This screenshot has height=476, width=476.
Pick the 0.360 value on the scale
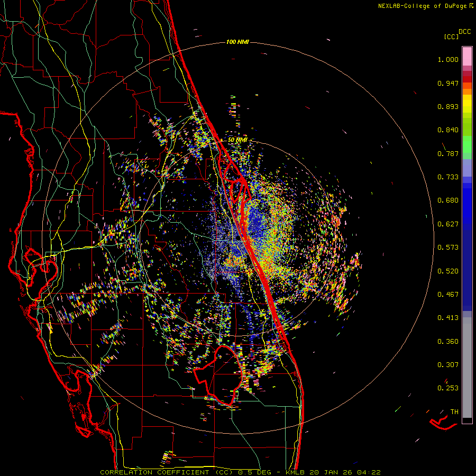coord(448,342)
